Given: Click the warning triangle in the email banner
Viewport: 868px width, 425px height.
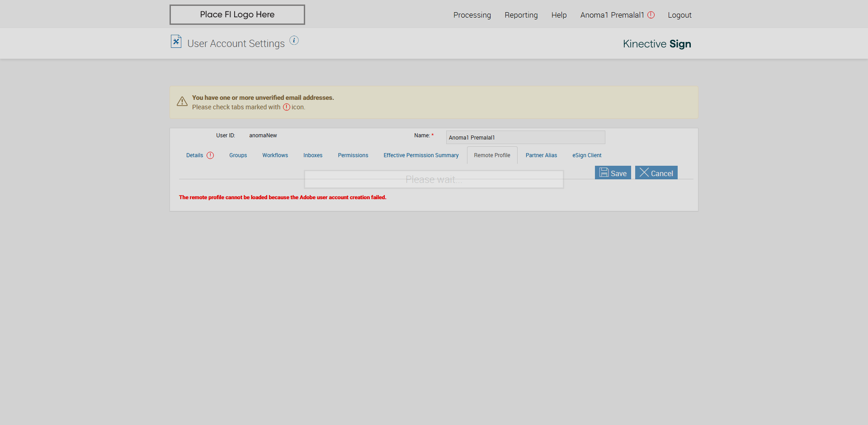Looking at the screenshot, I should tap(182, 102).
